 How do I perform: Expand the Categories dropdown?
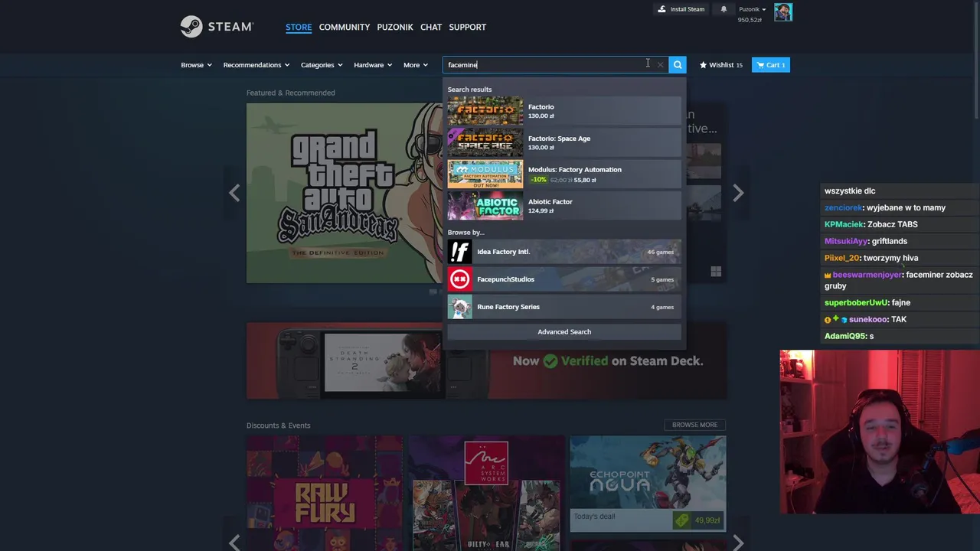(322, 65)
